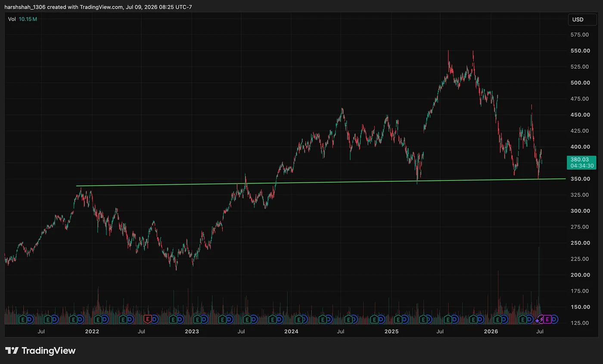
Task: Click the 475.00 price axis label
Action: 579,99
